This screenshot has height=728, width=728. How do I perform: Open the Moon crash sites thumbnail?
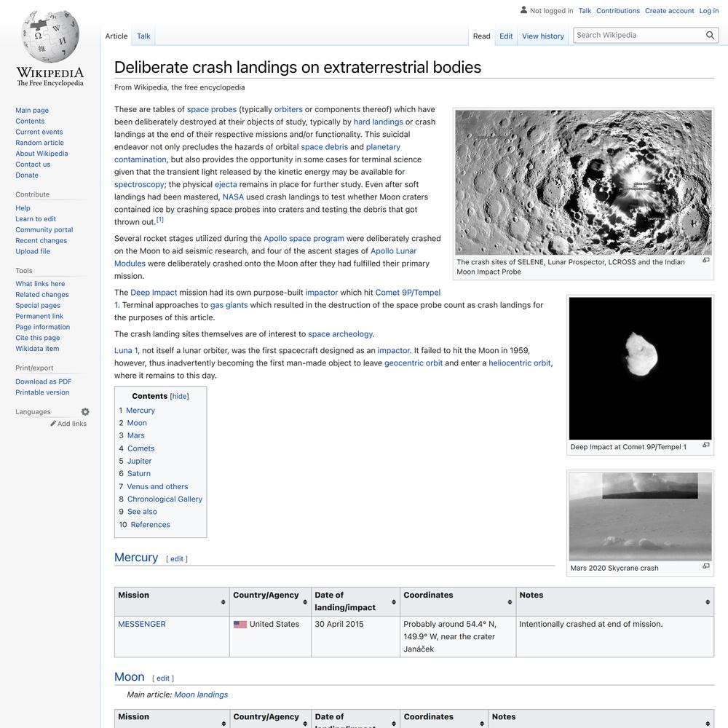[x=583, y=182]
